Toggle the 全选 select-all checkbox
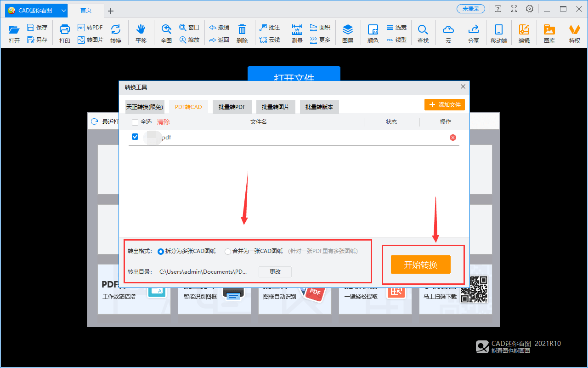 pyautogui.click(x=135, y=122)
